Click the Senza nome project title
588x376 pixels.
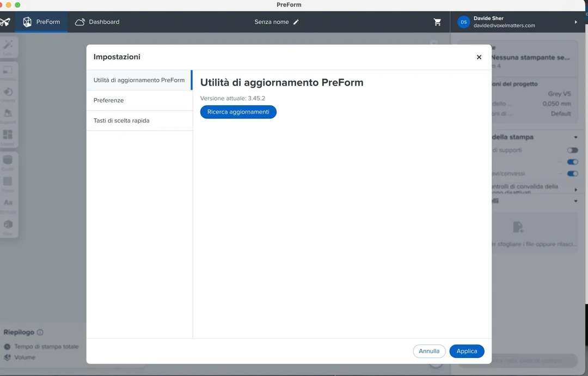coord(272,22)
